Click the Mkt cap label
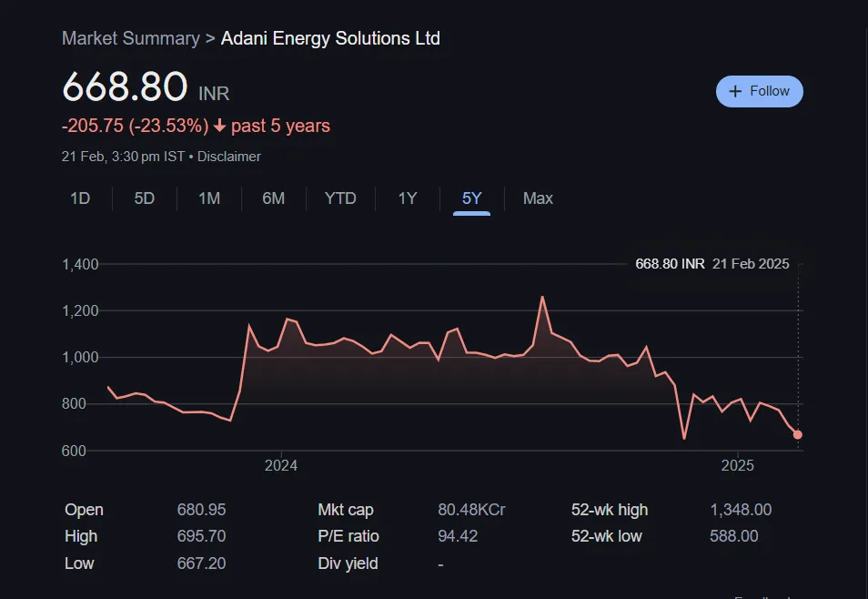Viewport: 868px width, 599px height. click(346, 510)
